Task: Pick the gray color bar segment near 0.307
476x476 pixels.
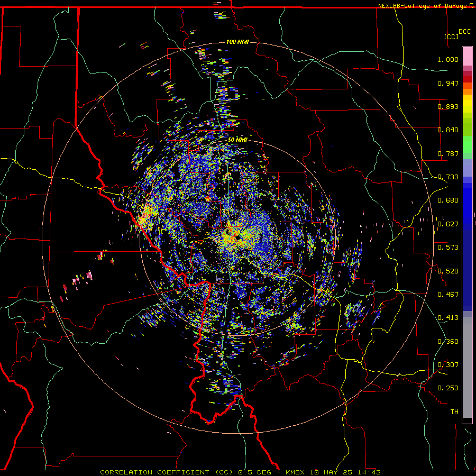Action: pos(467,368)
